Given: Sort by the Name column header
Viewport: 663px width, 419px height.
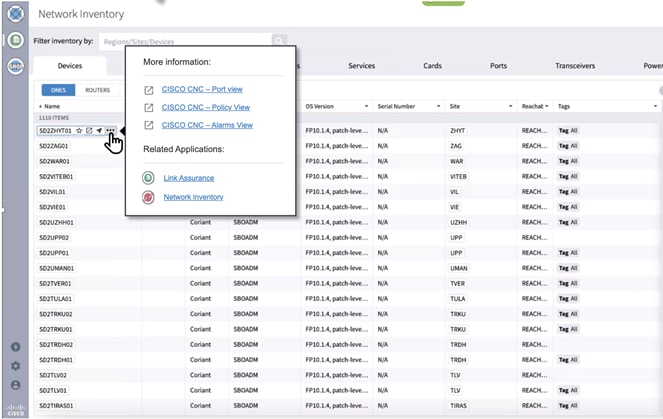Looking at the screenshot, I should 50,106.
